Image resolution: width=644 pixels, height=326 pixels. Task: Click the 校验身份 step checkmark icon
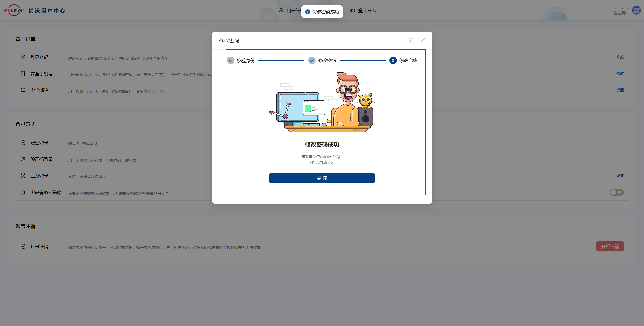pyautogui.click(x=231, y=61)
